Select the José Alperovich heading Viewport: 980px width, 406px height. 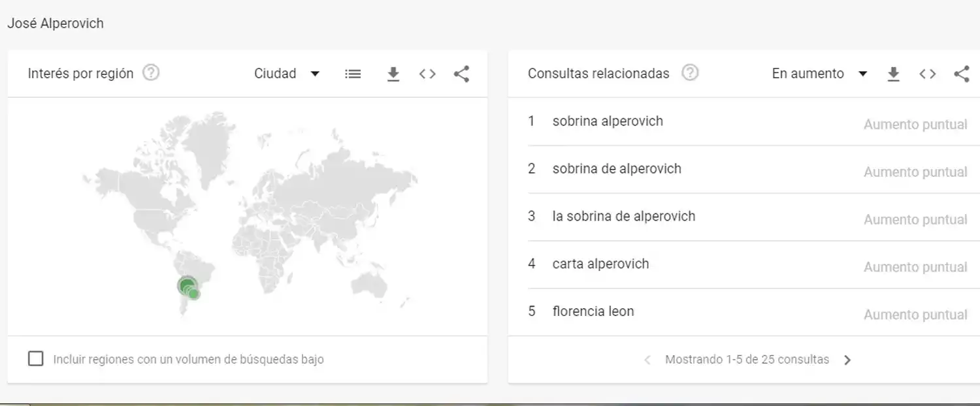[x=56, y=23]
